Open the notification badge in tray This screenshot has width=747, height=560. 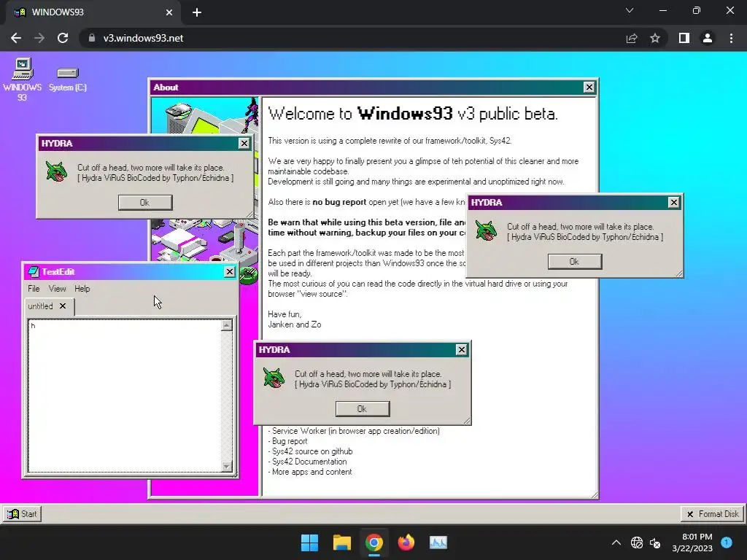pyautogui.click(x=727, y=542)
